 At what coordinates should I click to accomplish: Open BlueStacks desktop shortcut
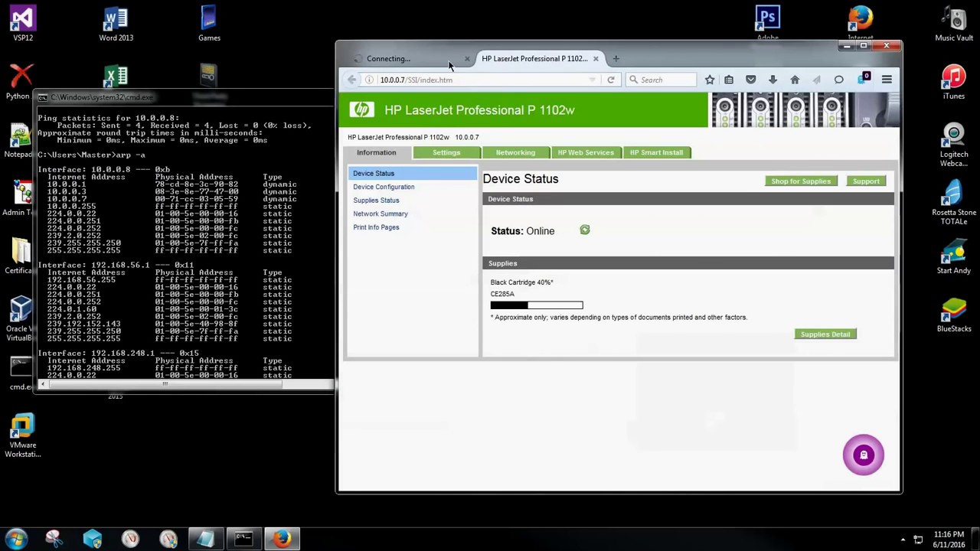[x=954, y=315]
